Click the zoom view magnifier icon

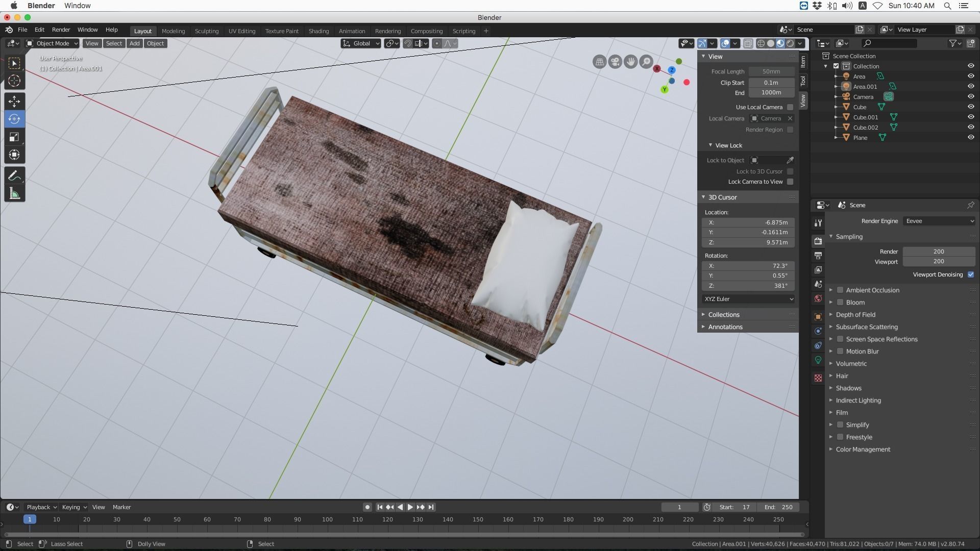[x=647, y=62]
